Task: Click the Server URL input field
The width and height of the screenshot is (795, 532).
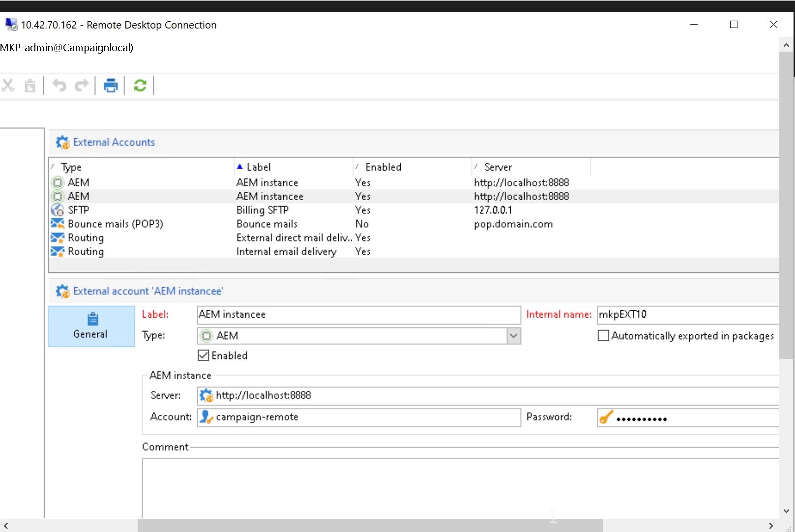Action: [x=488, y=395]
